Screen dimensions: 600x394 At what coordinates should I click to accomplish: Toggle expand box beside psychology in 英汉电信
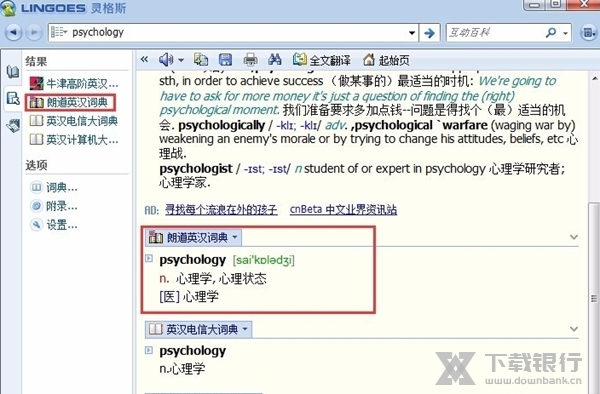149,350
